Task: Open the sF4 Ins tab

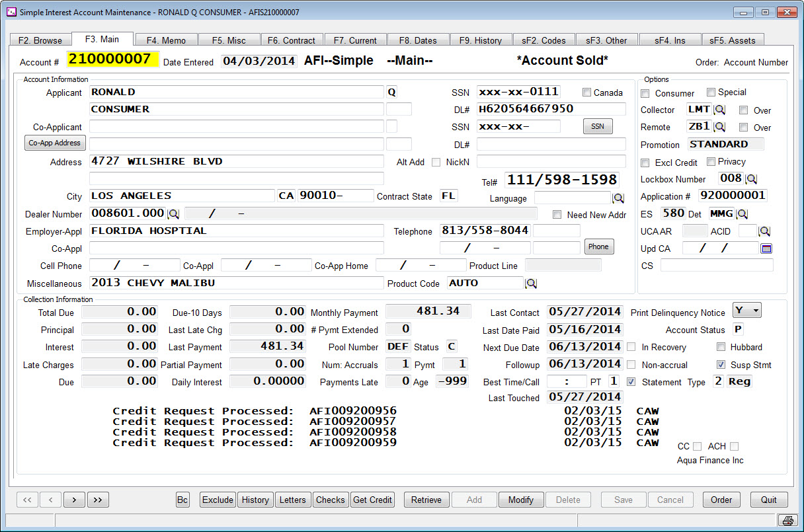Action: point(670,39)
